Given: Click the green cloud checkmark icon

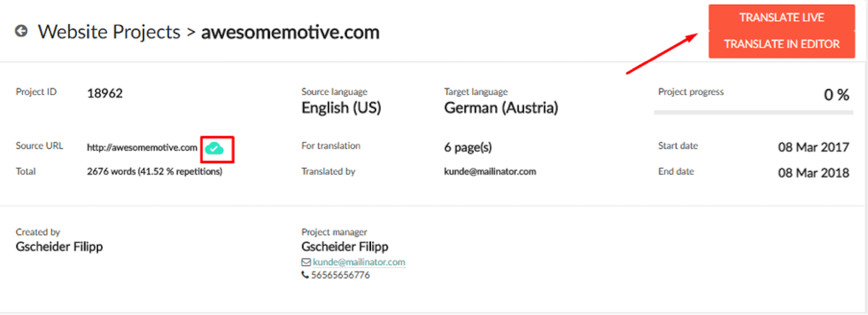Looking at the screenshot, I should pos(214,148).
